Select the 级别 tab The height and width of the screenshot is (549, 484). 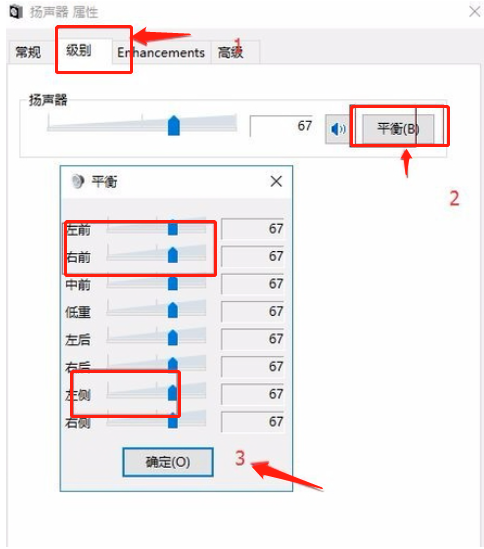(79, 51)
